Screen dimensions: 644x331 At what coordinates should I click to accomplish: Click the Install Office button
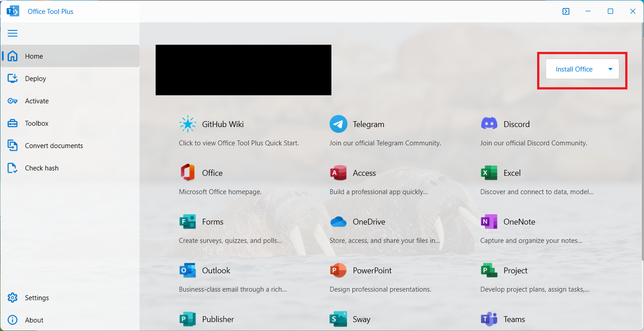[x=574, y=69]
